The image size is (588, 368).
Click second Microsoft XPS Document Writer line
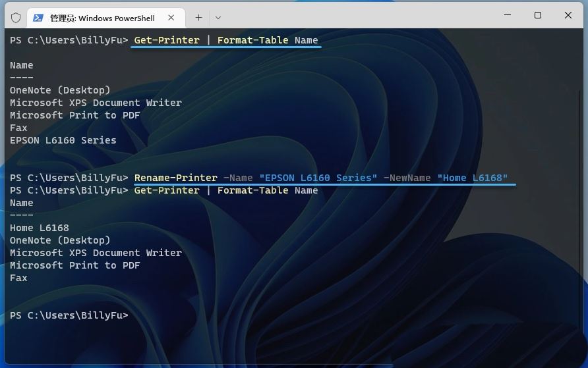pos(96,253)
